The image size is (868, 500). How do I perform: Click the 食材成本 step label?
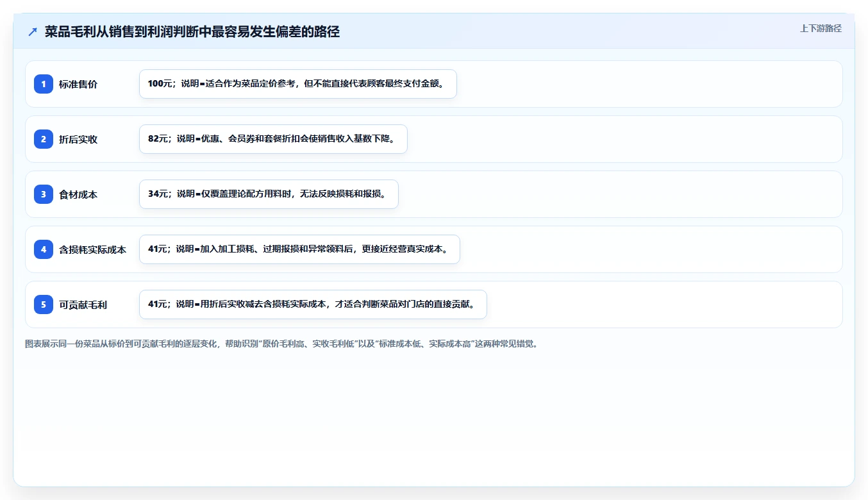(78, 194)
